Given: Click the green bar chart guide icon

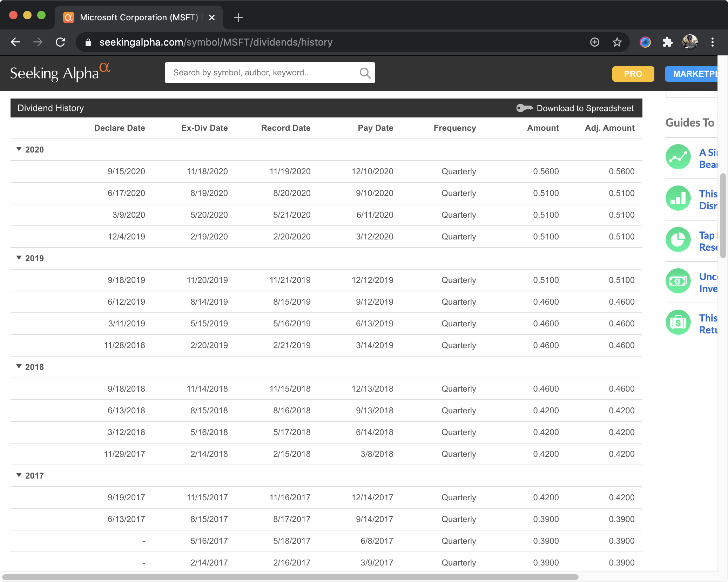Looking at the screenshot, I should point(678,198).
